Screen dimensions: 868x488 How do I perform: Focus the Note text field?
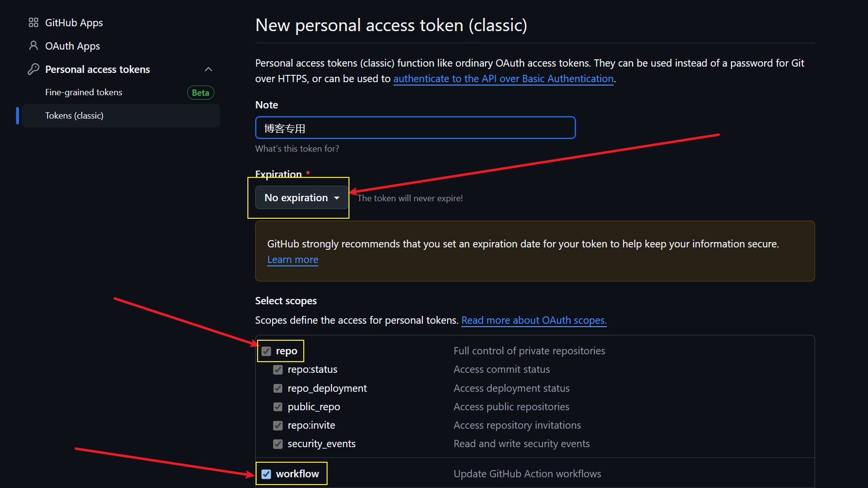coord(415,128)
